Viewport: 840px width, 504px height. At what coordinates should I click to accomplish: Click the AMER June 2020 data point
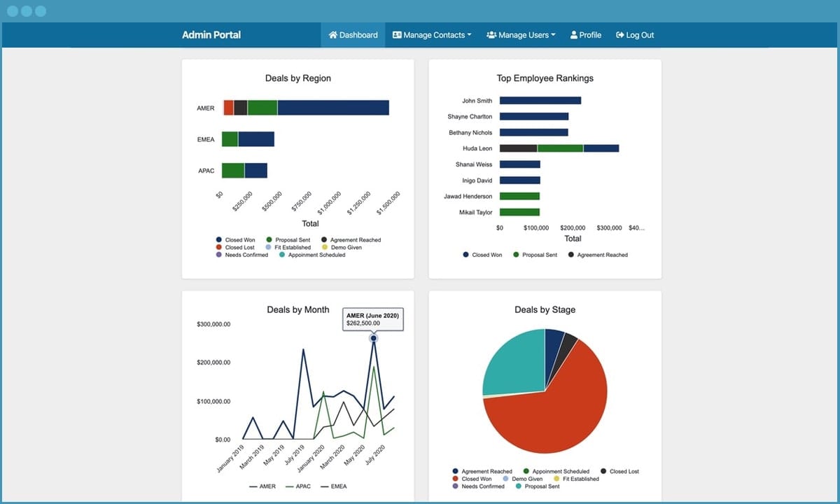click(374, 338)
